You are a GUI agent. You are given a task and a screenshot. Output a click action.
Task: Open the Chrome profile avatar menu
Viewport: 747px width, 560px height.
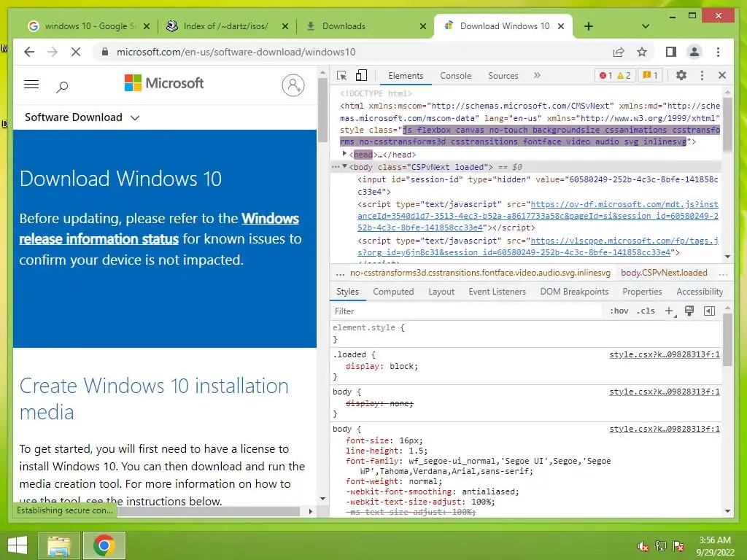(x=694, y=52)
